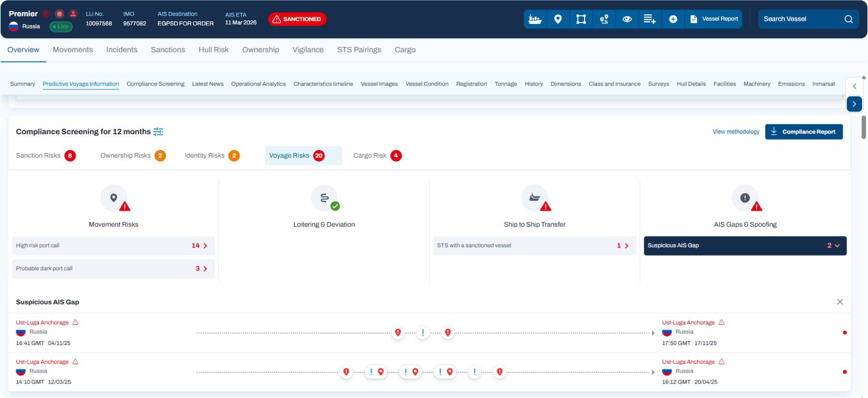Viewport: 868px width, 398px height.
Task: Close the Suspicious AIS Gap panel
Action: 840,302
